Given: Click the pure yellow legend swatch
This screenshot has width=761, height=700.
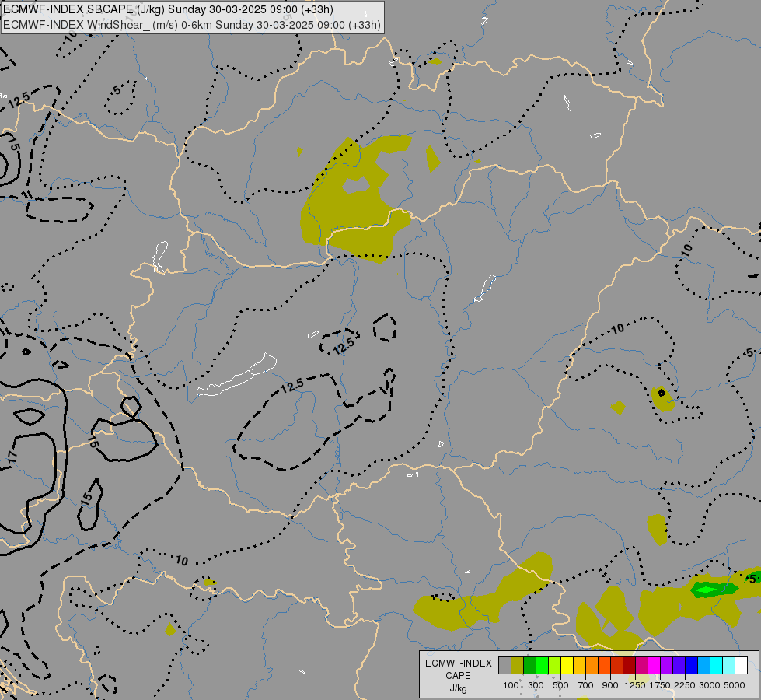Looking at the screenshot, I should [x=567, y=666].
